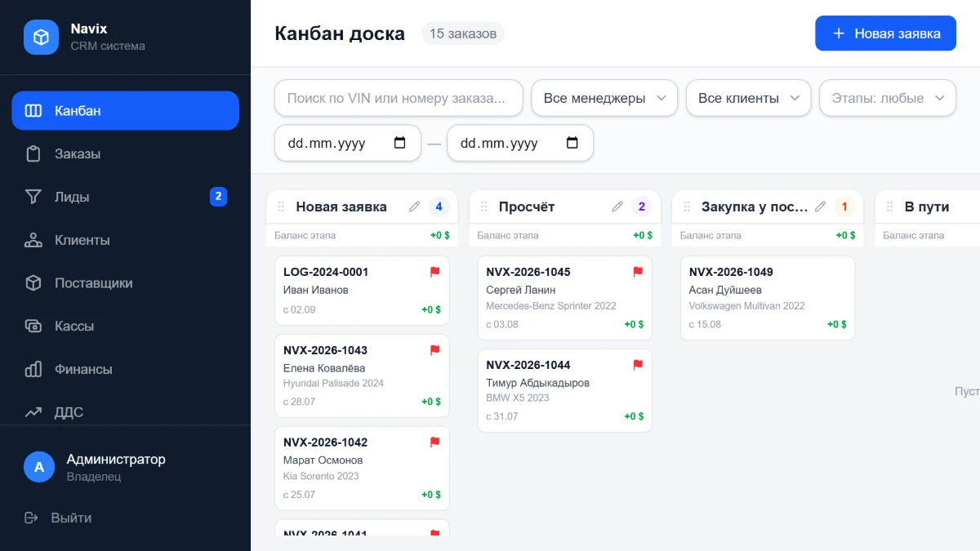Image resolution: width=980 pixels, height=551 pixels.
Task: Open the Этапы: любые dropdown
Action: 888,98
